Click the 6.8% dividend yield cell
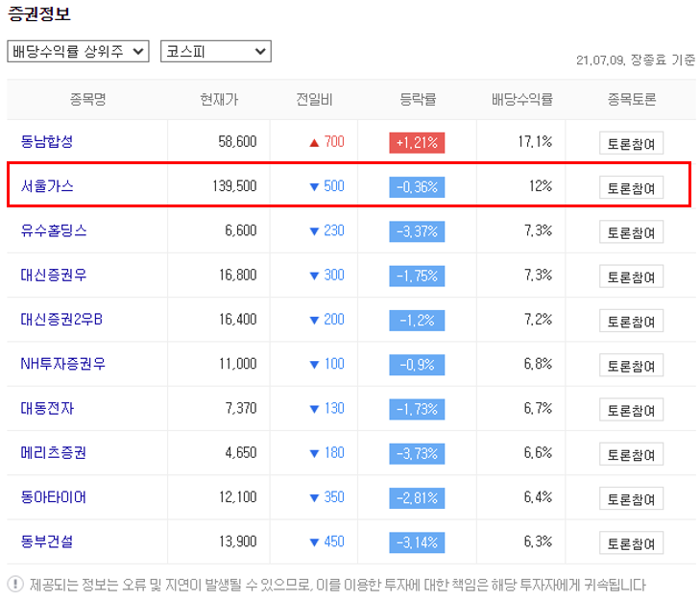700x601 pixels. coord(538,364)
